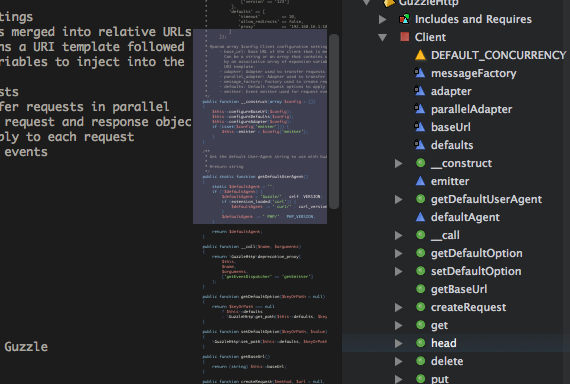Click the editor vertical scrollbar thumb
The width and height of the screenshot is (570, 384).
(334, 121)
